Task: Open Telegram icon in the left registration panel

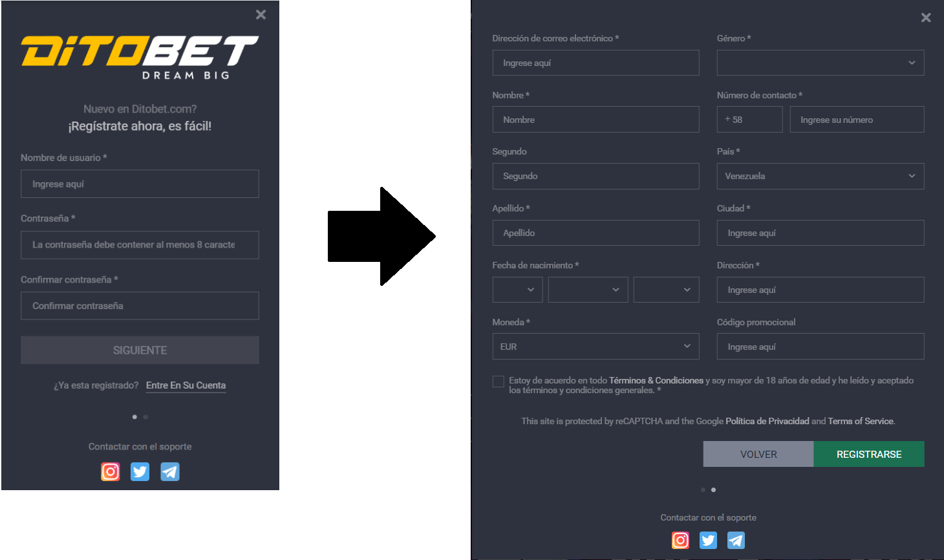Action: tap(170, 471)
